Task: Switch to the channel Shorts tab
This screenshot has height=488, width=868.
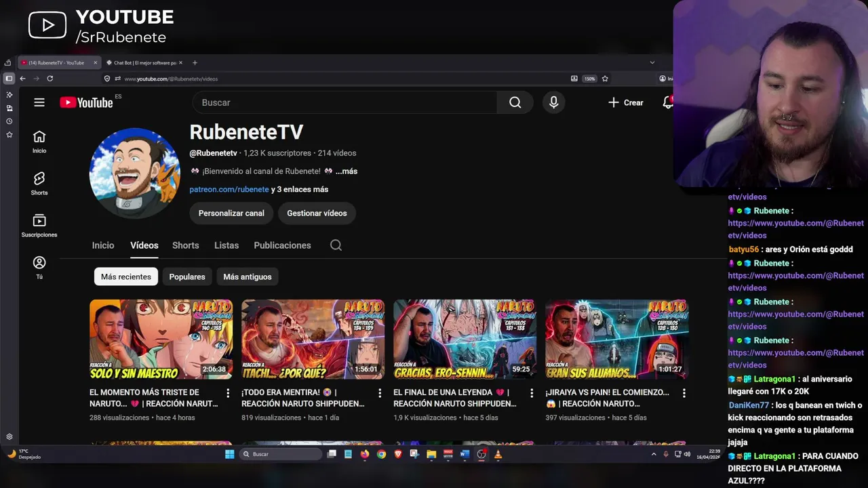Action: point(186,245)
